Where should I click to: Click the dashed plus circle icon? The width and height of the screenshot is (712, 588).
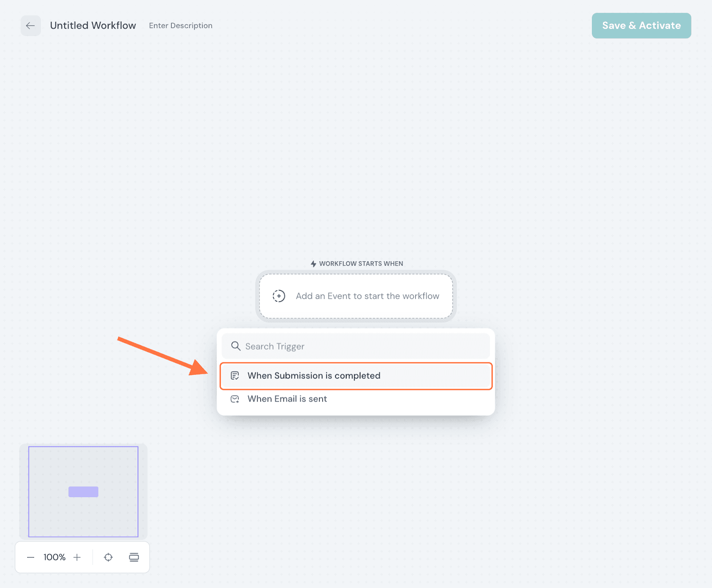tap(279, 296)
